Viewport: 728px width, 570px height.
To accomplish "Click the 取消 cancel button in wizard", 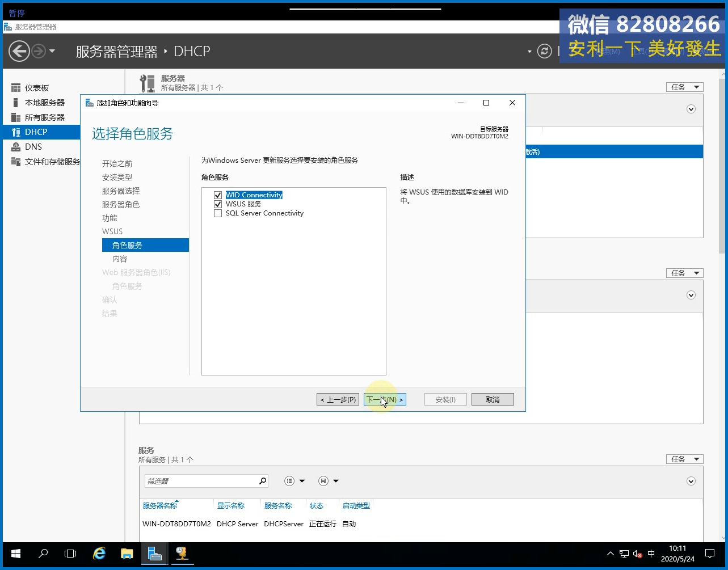I will (493, 399).
